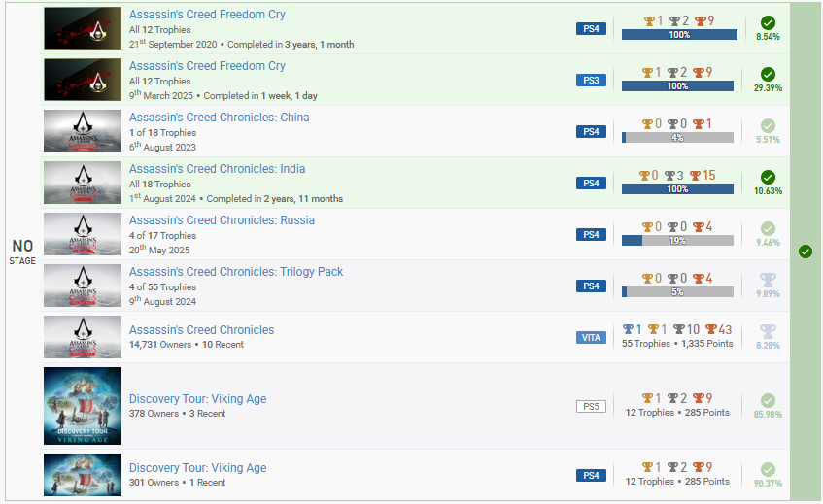Click platinum trophy icon showing 8.28%
This screenshot has width=823, height=504.
[x=768, y=331]
